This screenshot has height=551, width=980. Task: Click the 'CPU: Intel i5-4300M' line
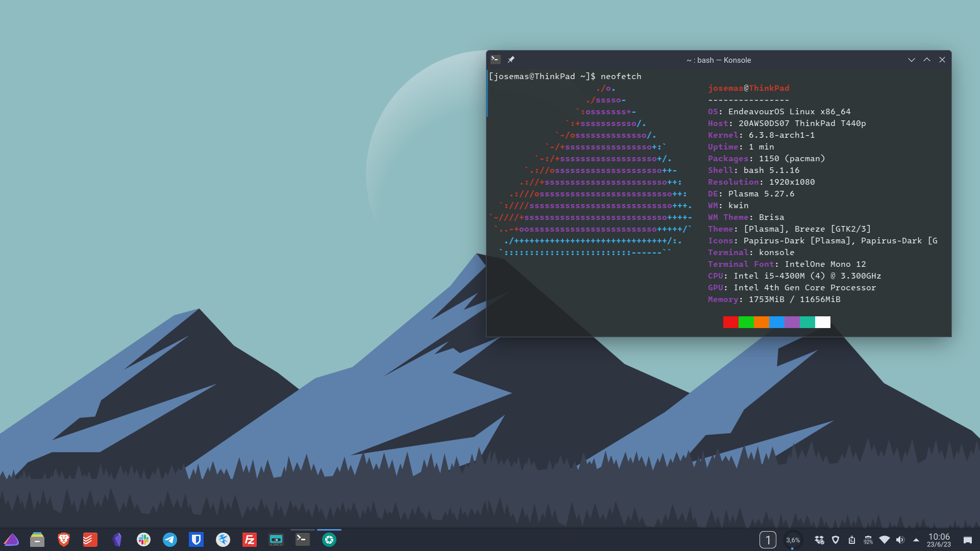point(794,276)
